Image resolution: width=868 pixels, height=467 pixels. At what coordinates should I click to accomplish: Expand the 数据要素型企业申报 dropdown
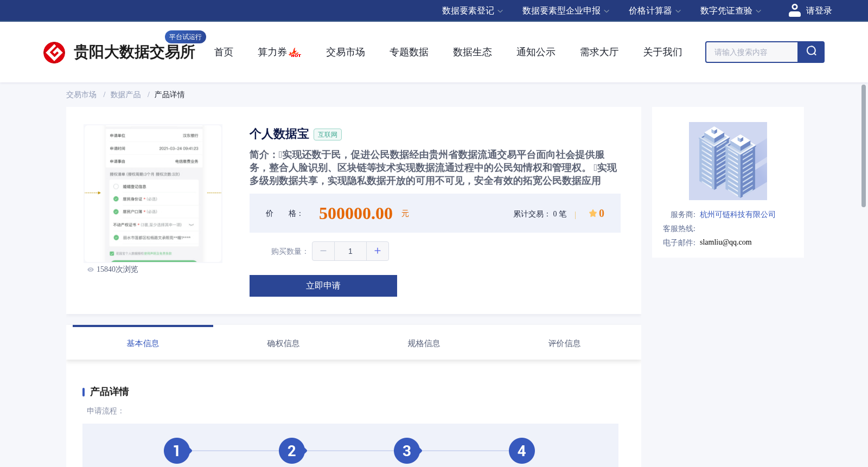566,11
